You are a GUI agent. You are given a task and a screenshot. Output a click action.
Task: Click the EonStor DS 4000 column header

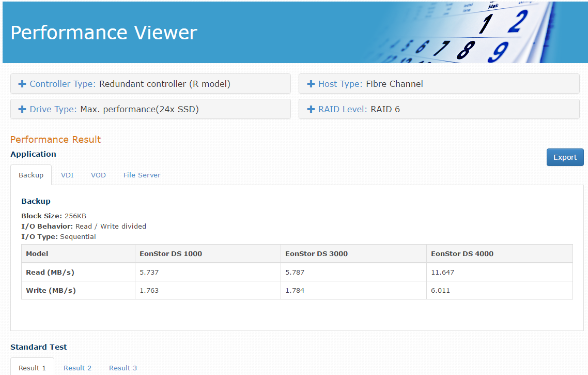coord(500,254)
